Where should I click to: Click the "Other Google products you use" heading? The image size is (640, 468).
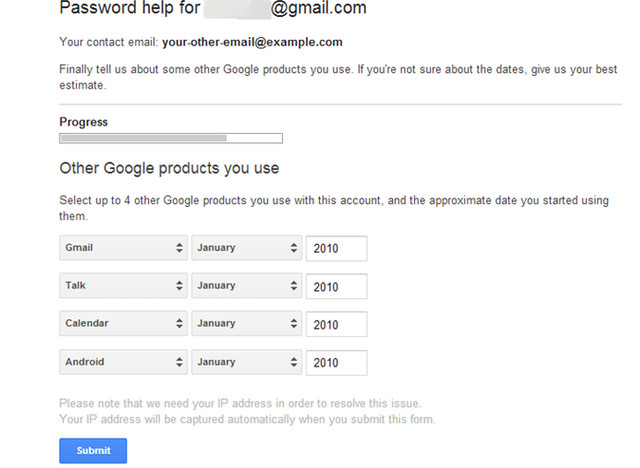(169, 168)
